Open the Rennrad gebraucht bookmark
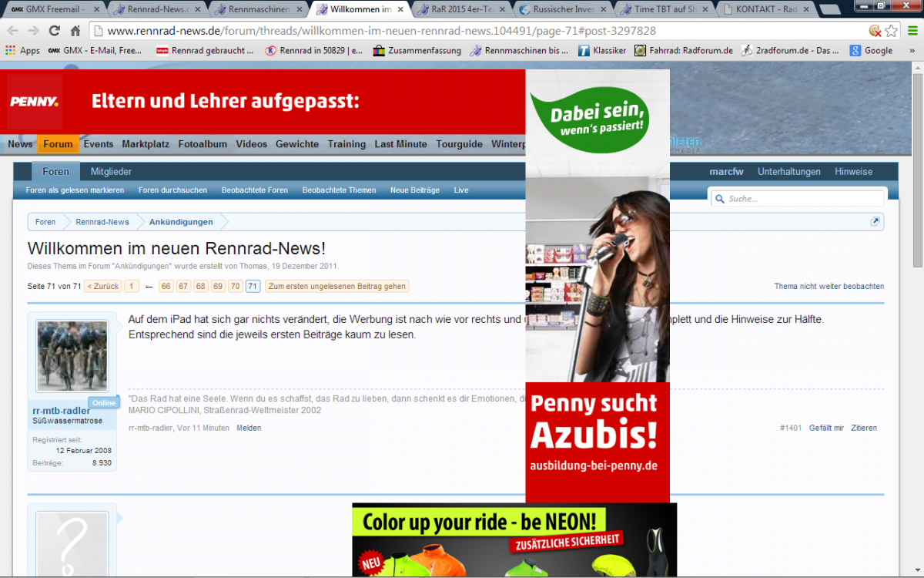The width and height of the screenshot is (924, 578). [x=205, y=51]
